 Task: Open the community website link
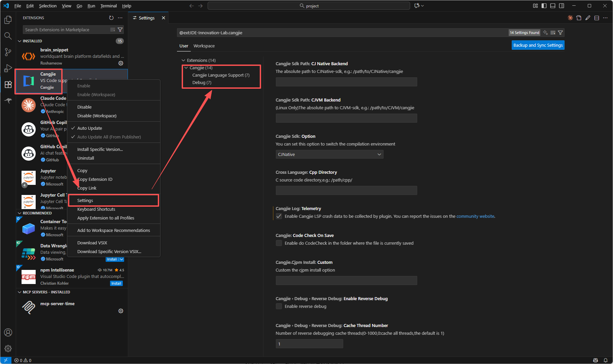coord(475,216)
